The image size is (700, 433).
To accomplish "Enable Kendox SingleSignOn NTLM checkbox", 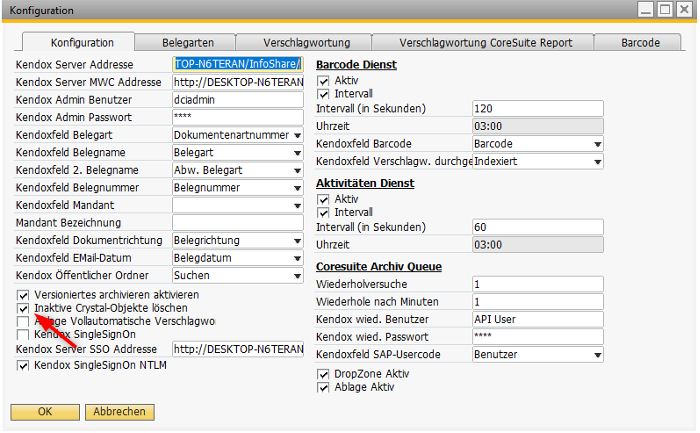I will [23, 366].
